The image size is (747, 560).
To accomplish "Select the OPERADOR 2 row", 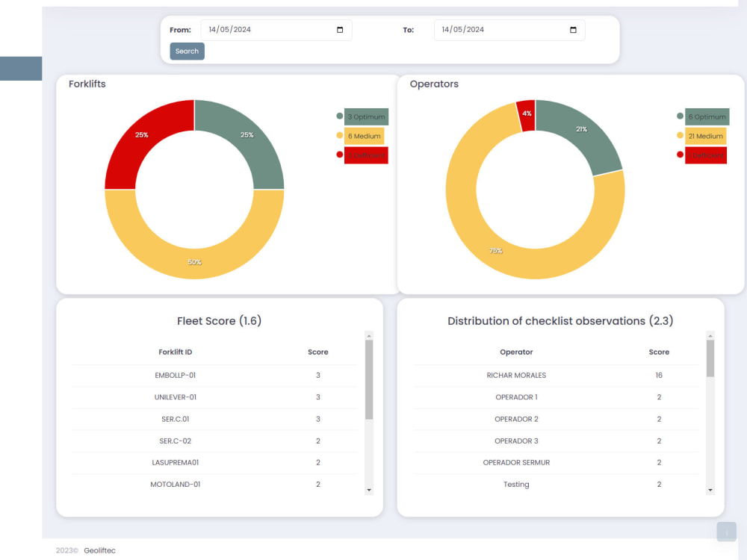I will [556, 419].
